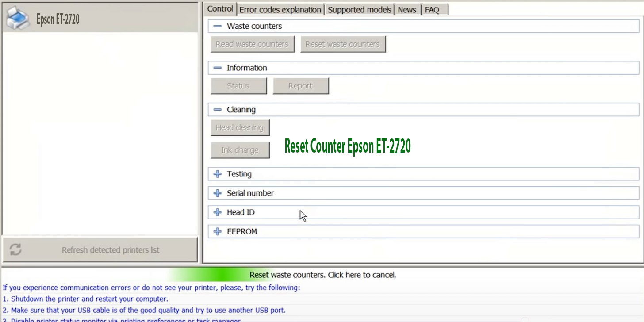Collapse the Waste counters section header
Screen dimensions: 644x322
253,26
